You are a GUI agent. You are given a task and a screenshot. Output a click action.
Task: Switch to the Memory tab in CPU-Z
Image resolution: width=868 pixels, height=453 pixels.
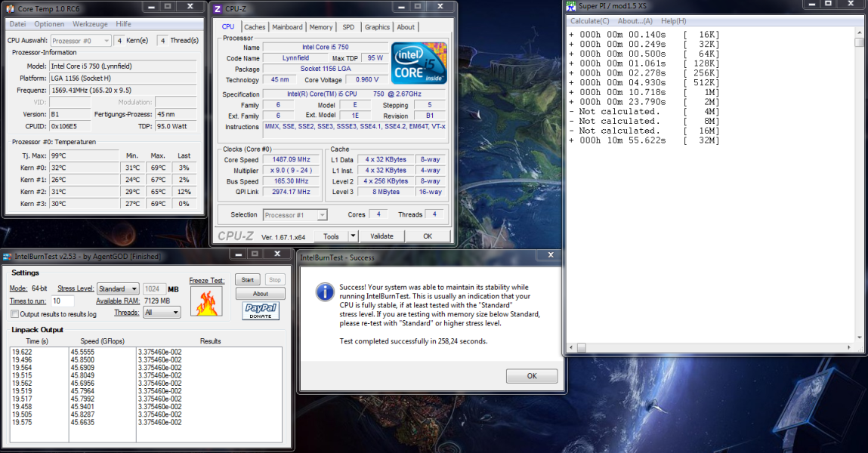tap(321, 27)
